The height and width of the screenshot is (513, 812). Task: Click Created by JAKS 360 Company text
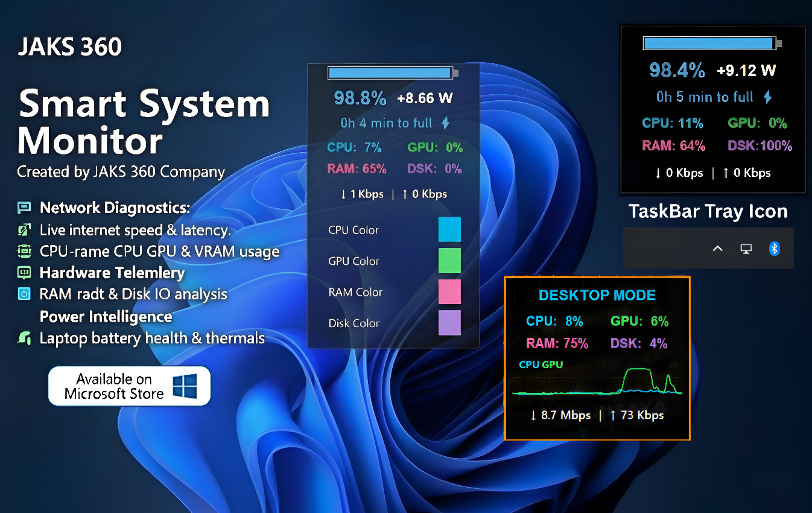pyautogui.click(x=121, y=172)
